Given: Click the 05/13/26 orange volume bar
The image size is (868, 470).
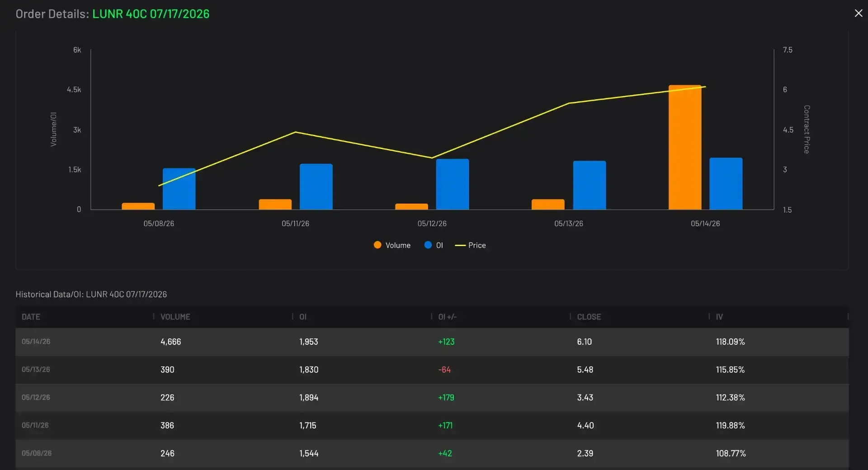Looking at the screenshot, I should click(548, 204).
